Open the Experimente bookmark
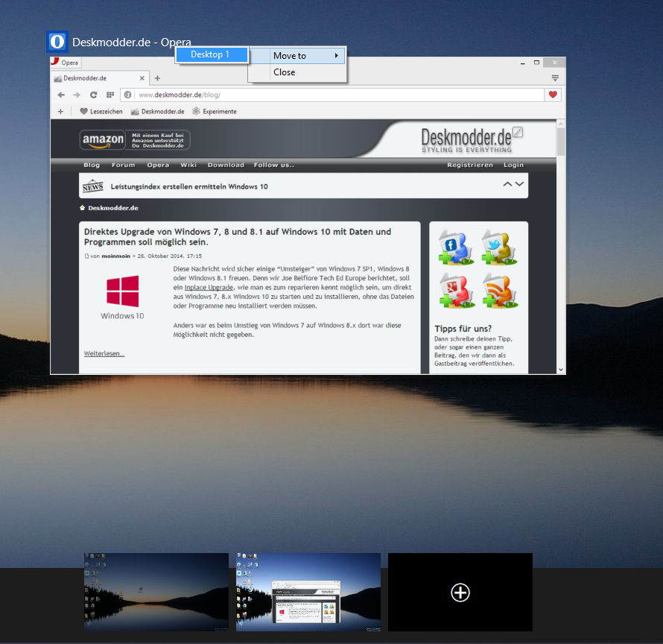The image size is (663, 644). [x=215, y=112]
